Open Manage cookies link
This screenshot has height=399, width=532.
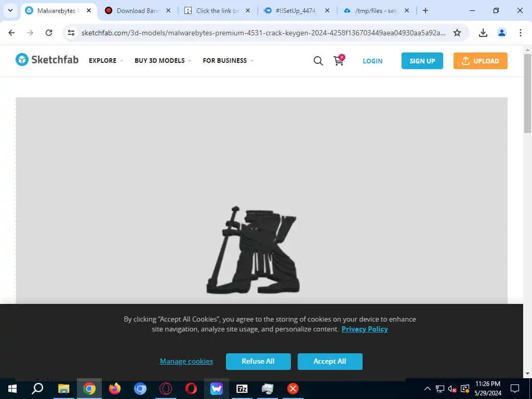187,362
